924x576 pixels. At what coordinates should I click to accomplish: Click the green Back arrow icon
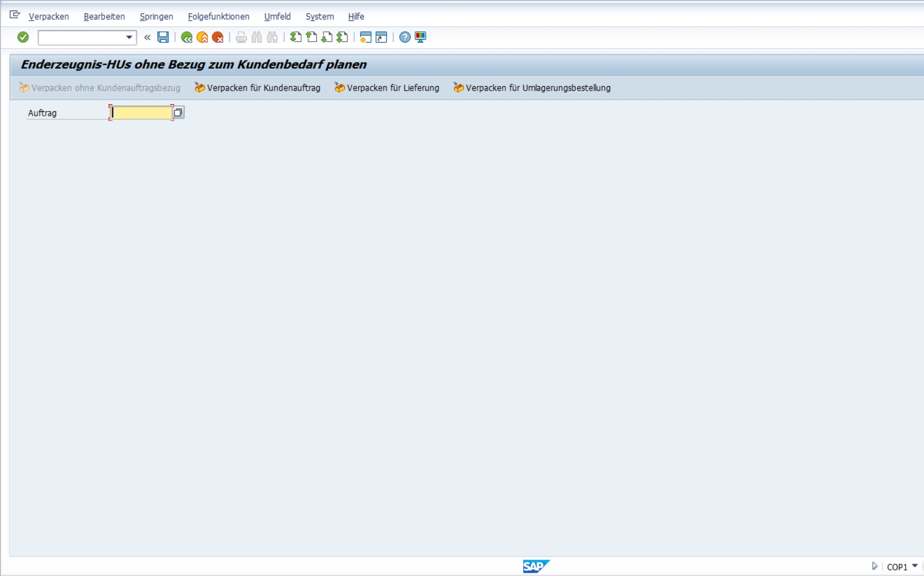tap(187, 38)
